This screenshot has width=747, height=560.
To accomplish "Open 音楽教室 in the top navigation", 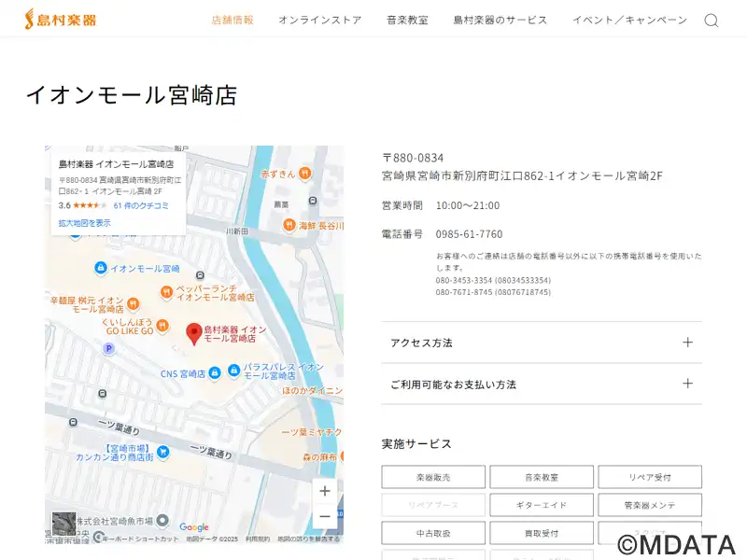I will pyautogui.click(x=407, y=20).
